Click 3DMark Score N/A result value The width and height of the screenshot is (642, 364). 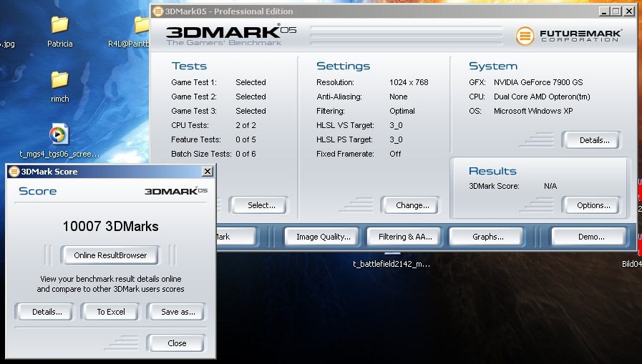click(x=550, y=186)
